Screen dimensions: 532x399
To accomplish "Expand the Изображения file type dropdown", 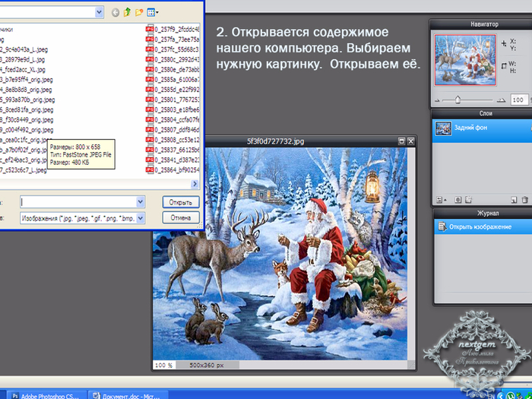I will coord(141,218).
